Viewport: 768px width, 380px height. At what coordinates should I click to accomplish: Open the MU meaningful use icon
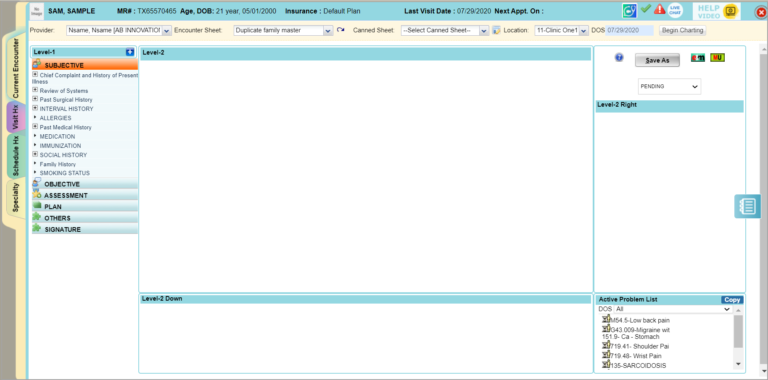(x=718, y=58)
